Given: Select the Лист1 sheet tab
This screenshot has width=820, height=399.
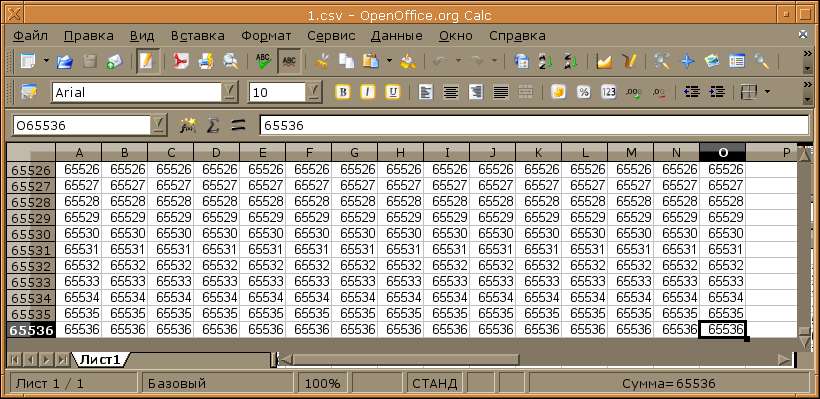Looking at the screenshot, I should pyautogui.click(x=100, y=359).
